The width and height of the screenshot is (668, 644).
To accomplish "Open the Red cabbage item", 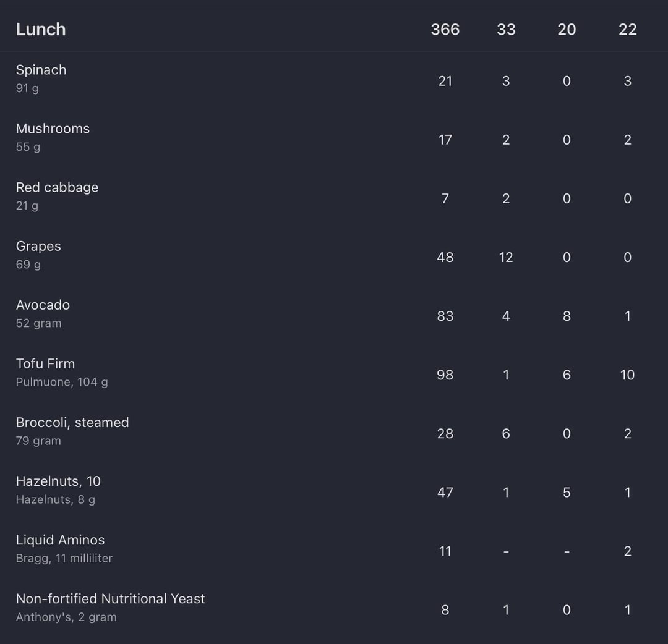I will pos(57,187).
